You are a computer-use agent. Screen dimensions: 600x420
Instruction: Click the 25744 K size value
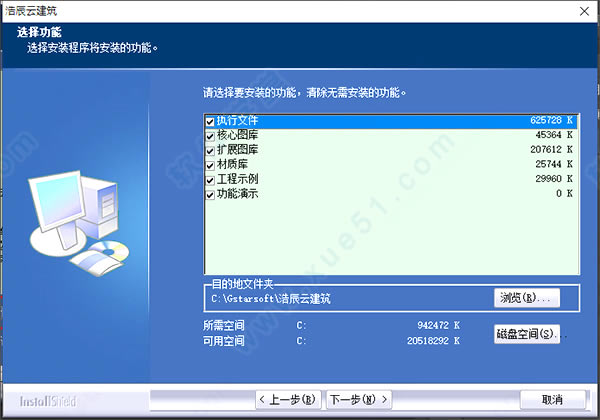pos(554,164)
